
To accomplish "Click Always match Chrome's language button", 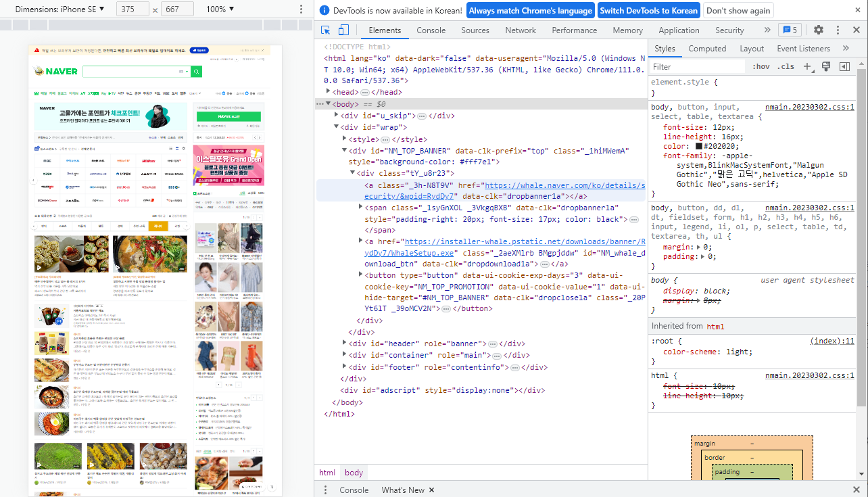I will coord(531,11).
